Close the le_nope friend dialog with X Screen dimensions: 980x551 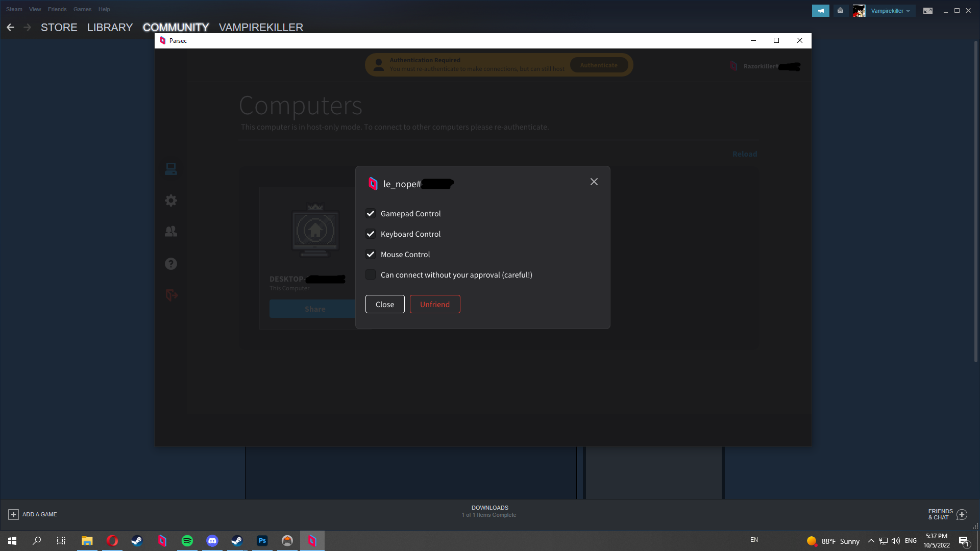point(594,182)
